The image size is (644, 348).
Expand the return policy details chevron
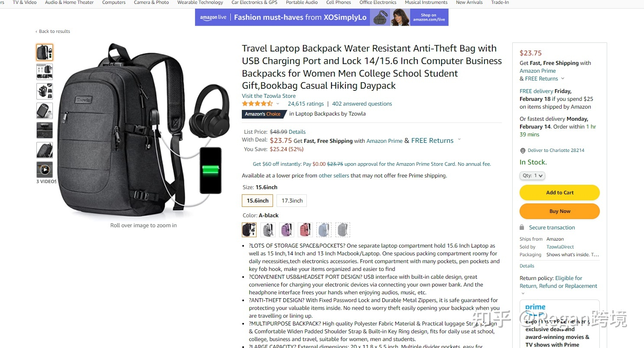click(x=523, y=293)
